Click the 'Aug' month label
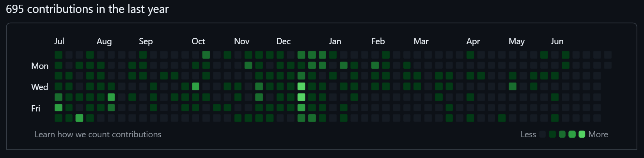This screenshot has width=644, height=158. click(104, 41)
